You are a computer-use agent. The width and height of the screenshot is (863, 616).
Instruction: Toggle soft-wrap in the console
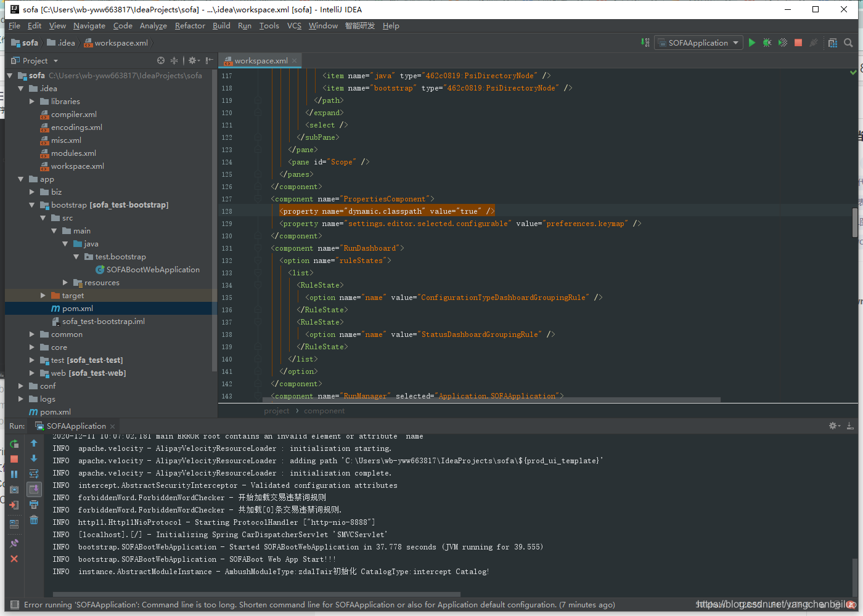[x=34, y=474]
